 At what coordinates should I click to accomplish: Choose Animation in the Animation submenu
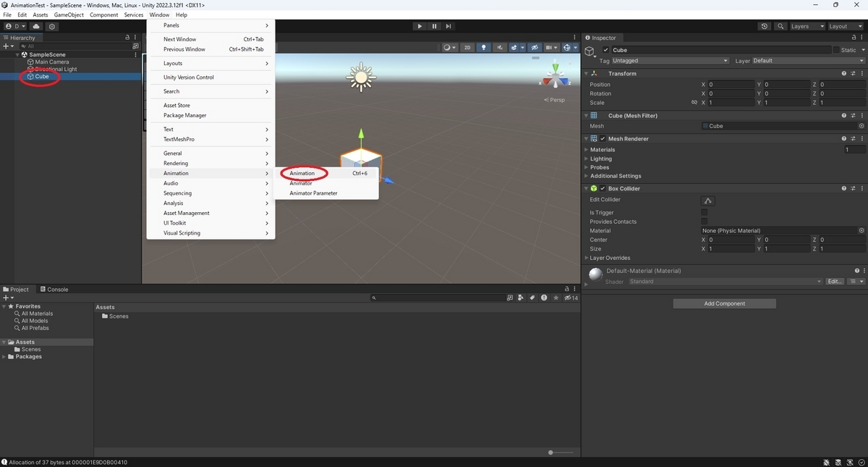pyautogui.click(x=302, y=173)
